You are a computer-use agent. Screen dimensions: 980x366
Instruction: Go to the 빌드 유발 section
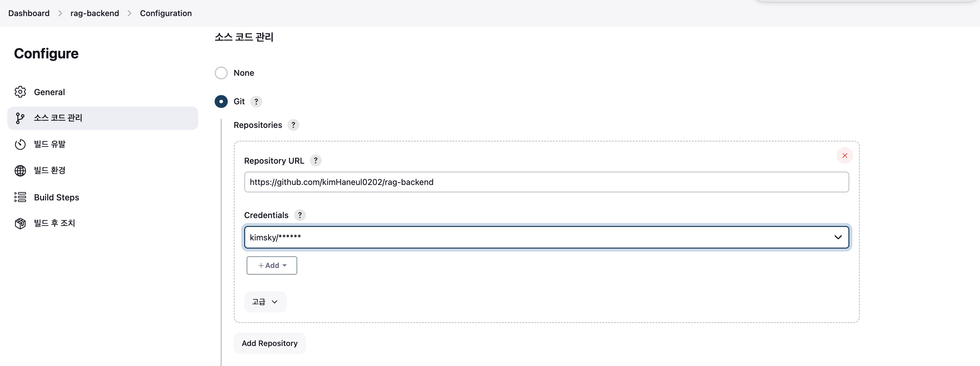pyautogui.click(x=103, y=144)
